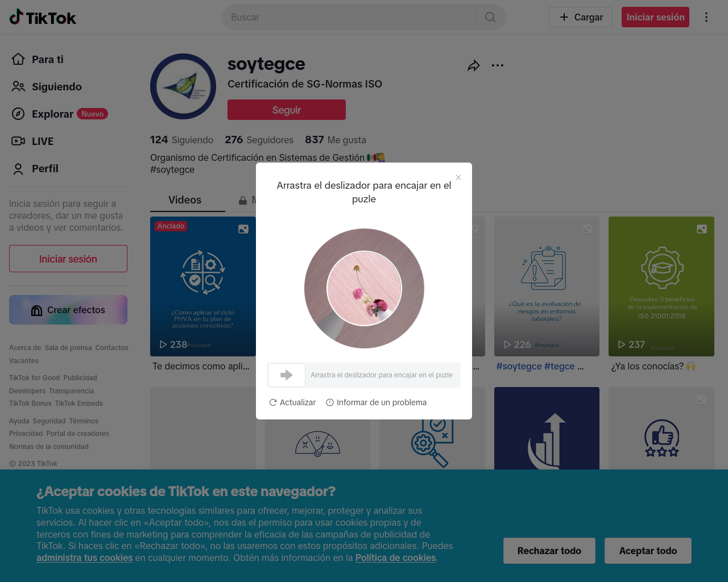Open Política de cookies link

pyautogui.click(x=396, y=558)
